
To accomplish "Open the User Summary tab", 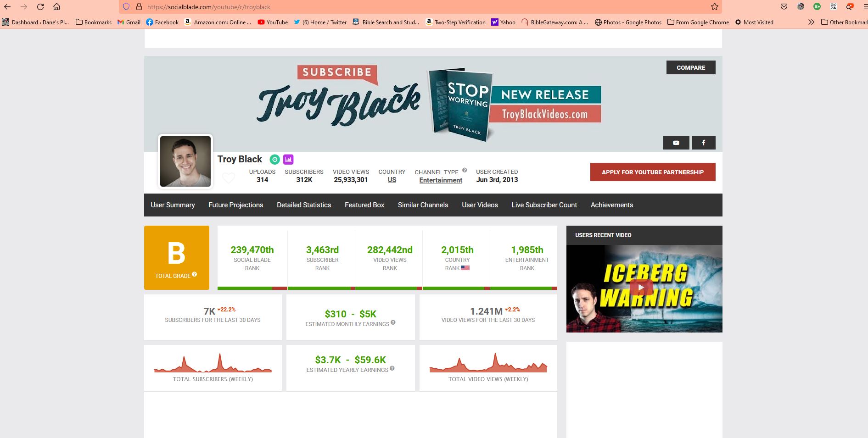I will [x=173, y=205].
